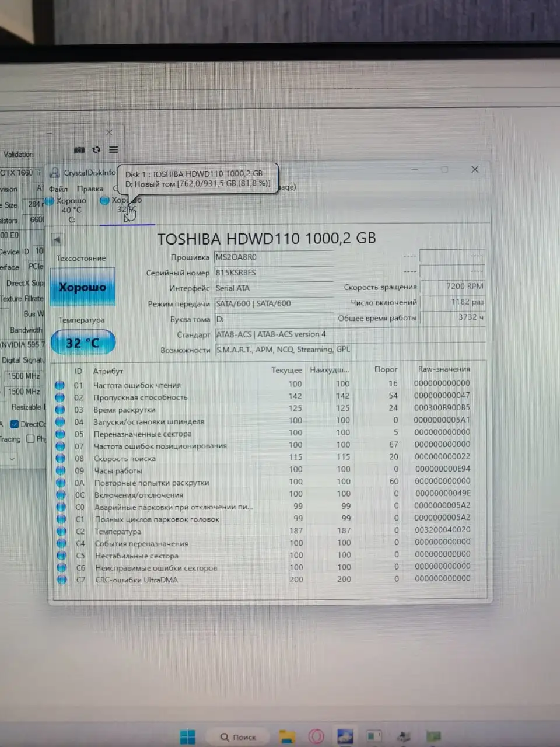Click the 32 °C temperature button
560x747 pixels.
click(x=83, y=343)
